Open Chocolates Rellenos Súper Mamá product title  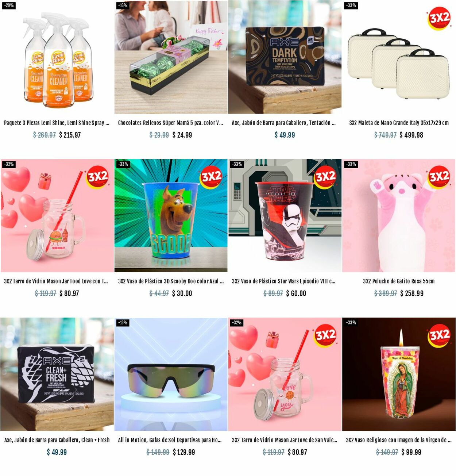point(170,123)
